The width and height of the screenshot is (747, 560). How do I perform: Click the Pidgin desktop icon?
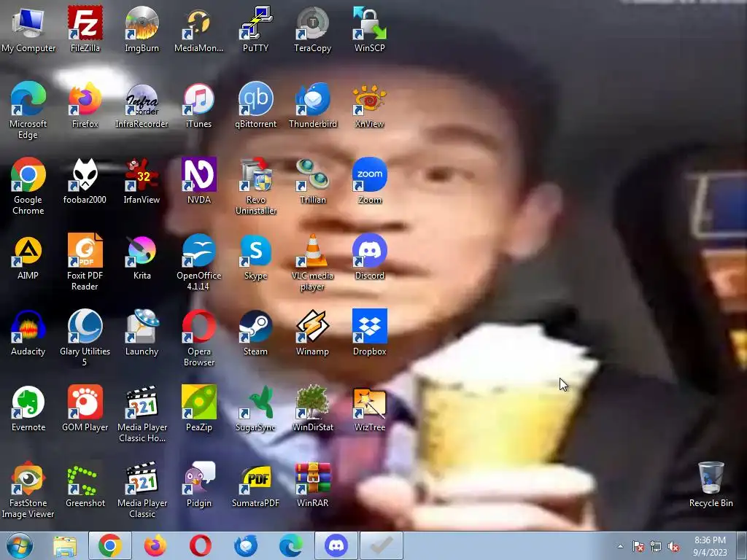pyautogui.click(x=198, y=484)
